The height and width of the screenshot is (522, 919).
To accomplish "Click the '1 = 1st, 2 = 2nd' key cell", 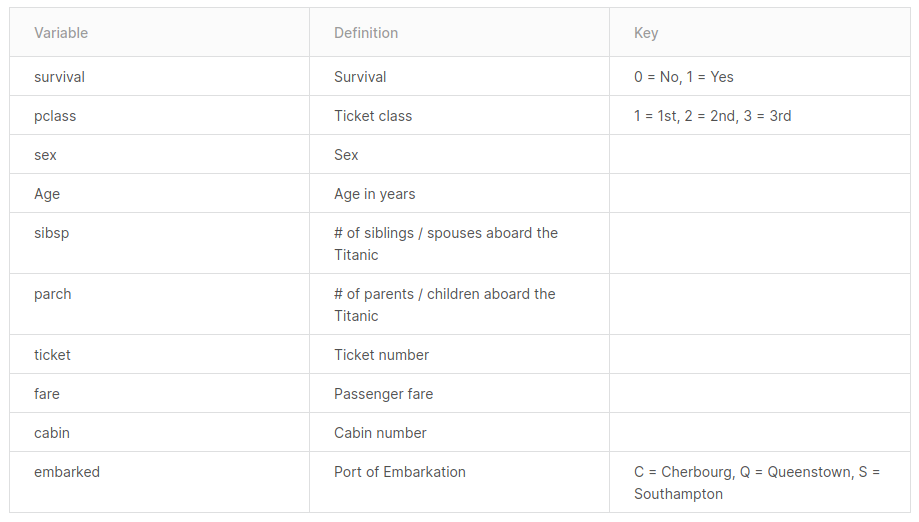I will [760, 116].
